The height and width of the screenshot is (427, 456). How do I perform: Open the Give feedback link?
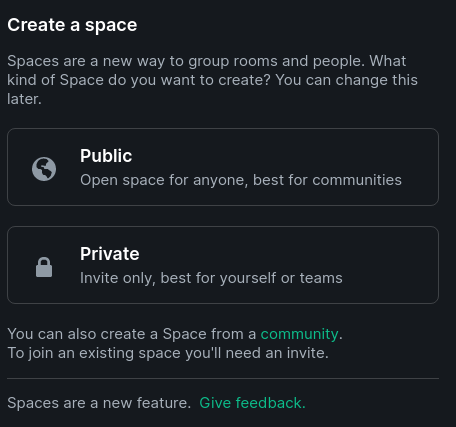tap(252, 403)
